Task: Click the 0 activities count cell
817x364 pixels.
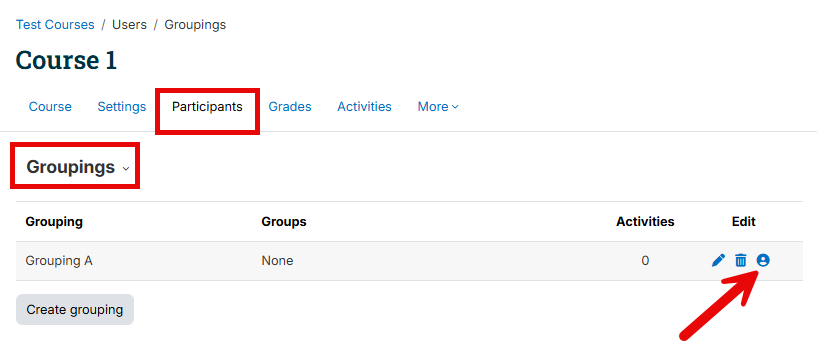Action: tap(645, 260)
